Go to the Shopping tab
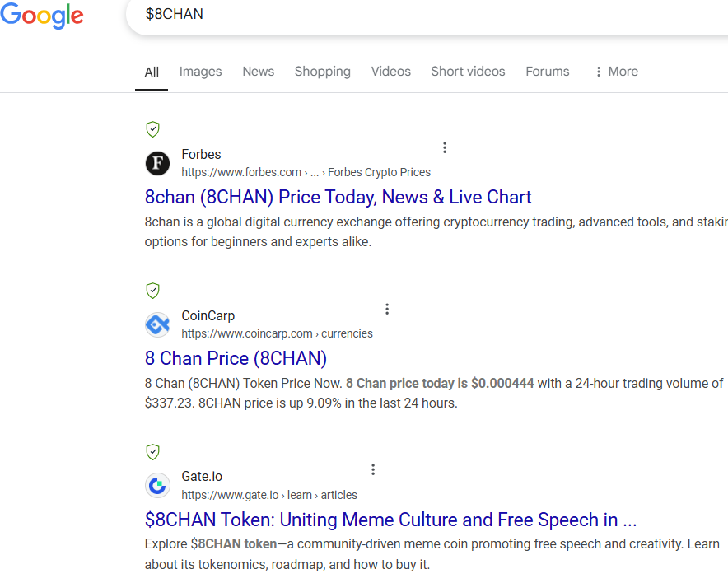 [323, 72]
